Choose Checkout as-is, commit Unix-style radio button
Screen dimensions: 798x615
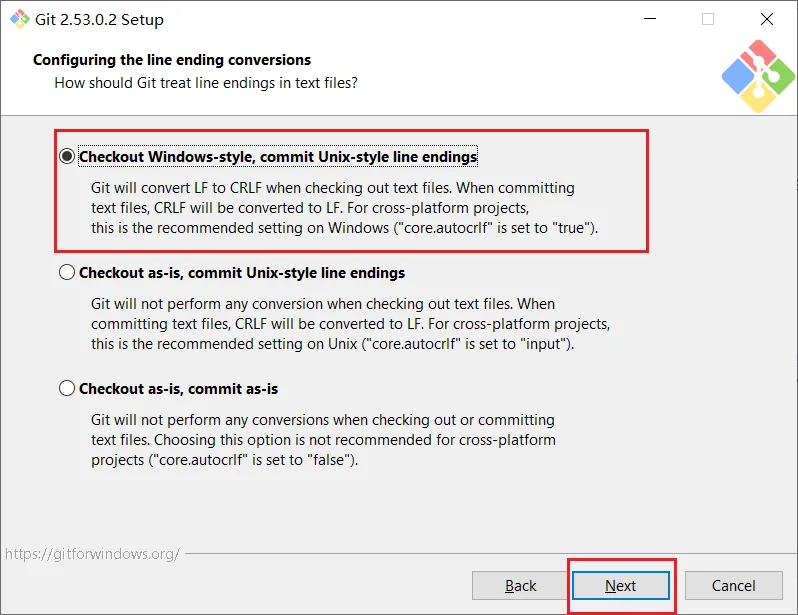point(67,272)
